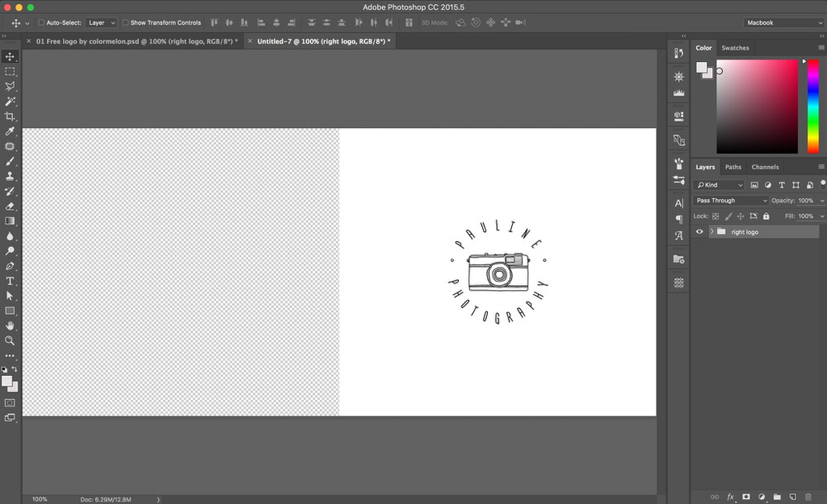Open the Character panel icon

tap(679, 203)
